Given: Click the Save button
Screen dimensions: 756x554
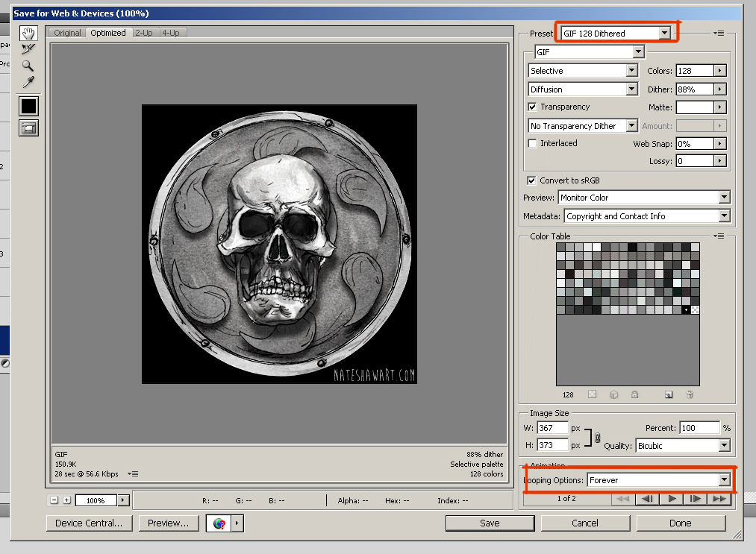Looking at the screenshot, I should (x=490, y=523).
